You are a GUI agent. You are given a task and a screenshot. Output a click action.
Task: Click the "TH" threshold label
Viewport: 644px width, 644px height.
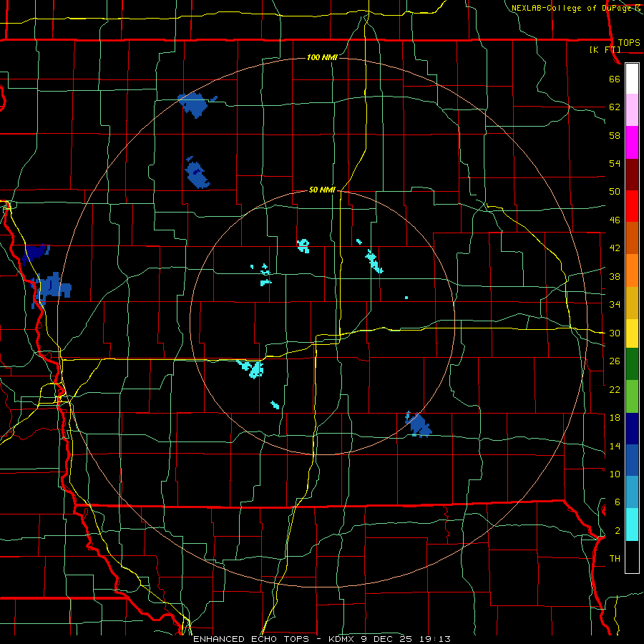pyautogui.click(x=615, y=559)
